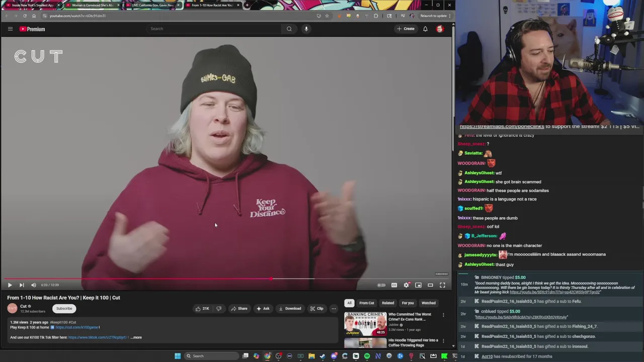Toggle theater mode

[x=430, y=285]
